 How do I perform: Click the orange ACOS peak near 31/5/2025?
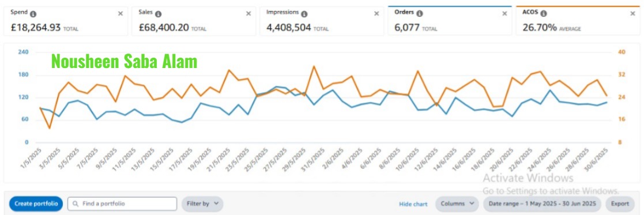pyautogui.click(x=314, y=66)
